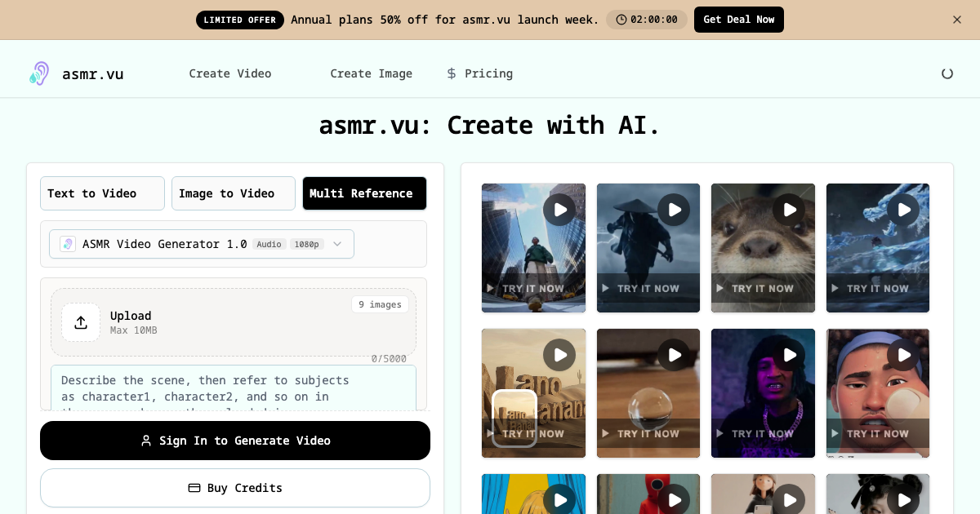980x514 pixels.
Task: Switch to the Image to Video tab
Action: (234, 193)
